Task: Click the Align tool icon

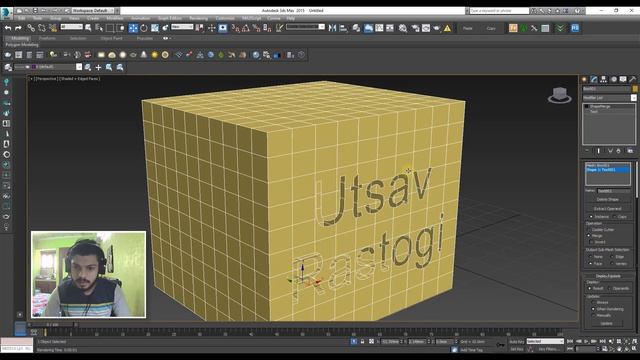Action: [343, 28]
